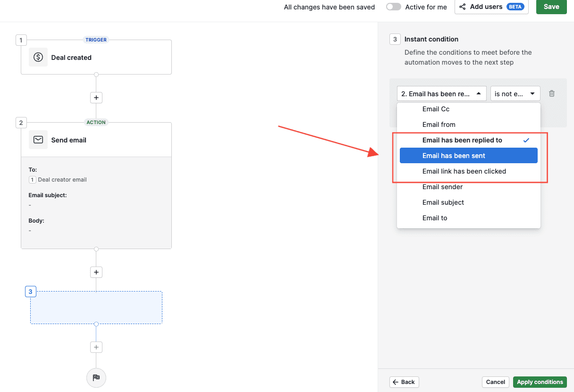This screenshot has height=392, width=574.
Task: Select the Email to option
Action: pos(434,218)
